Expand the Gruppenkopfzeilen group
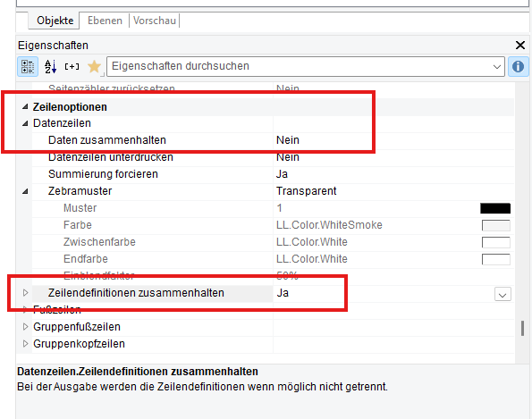 tap(25, 343)
